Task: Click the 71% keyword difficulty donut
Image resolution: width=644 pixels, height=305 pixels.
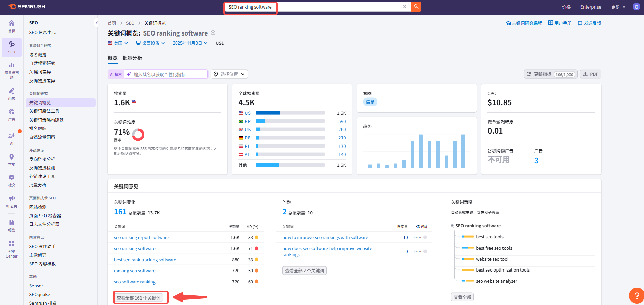Action: (138, 135)
